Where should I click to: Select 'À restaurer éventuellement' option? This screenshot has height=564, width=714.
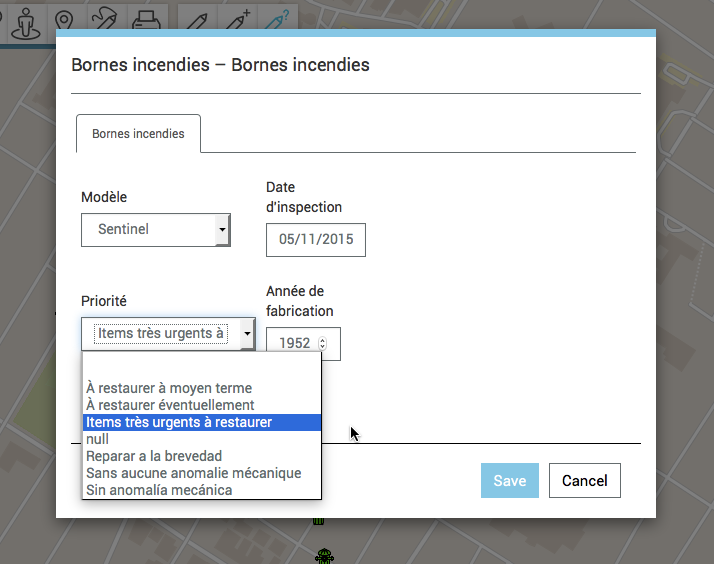point(202,405)
